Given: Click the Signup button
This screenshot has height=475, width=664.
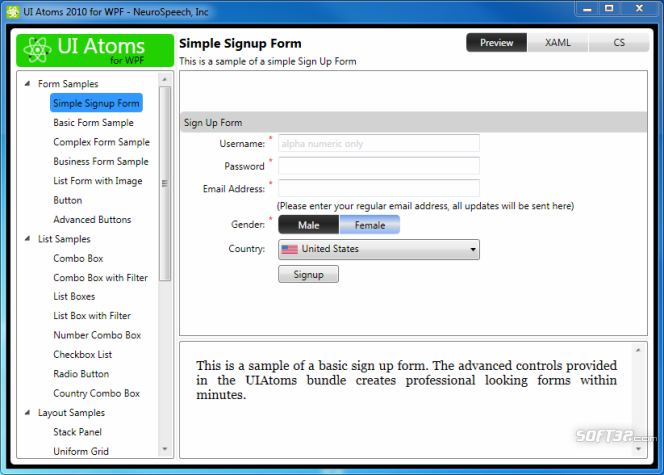Looking at the screenshot, I should [308, 274].
